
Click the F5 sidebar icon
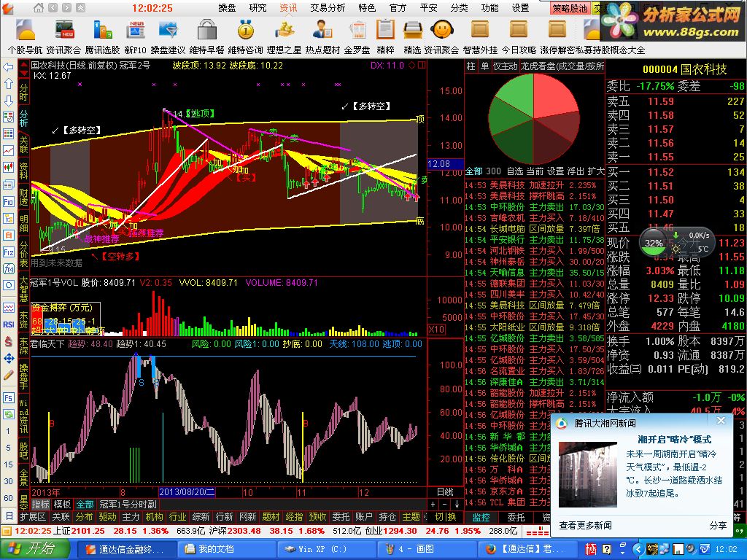[9, 397]
